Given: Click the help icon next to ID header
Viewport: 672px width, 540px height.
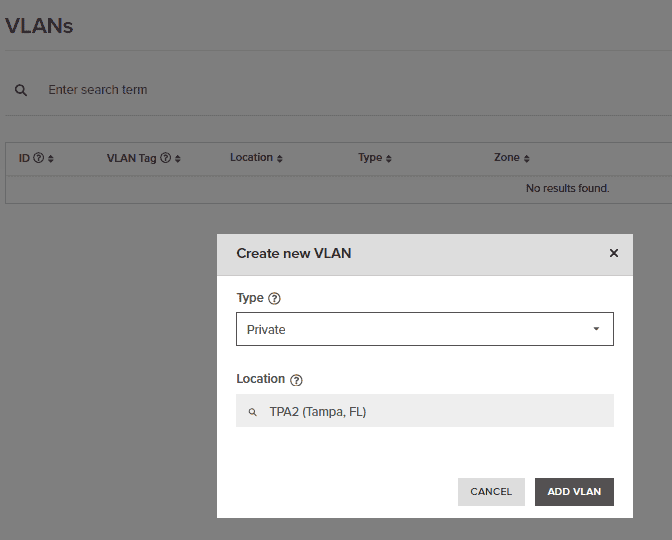Looking at the screenshot, I should pyautogui.click(x=39, y=158).
